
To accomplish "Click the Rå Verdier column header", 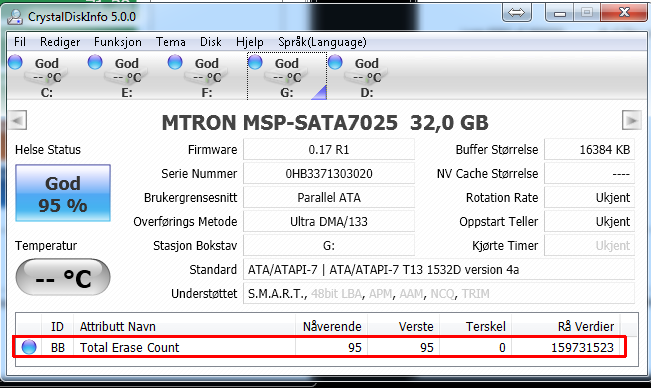I will click(566, 326).
